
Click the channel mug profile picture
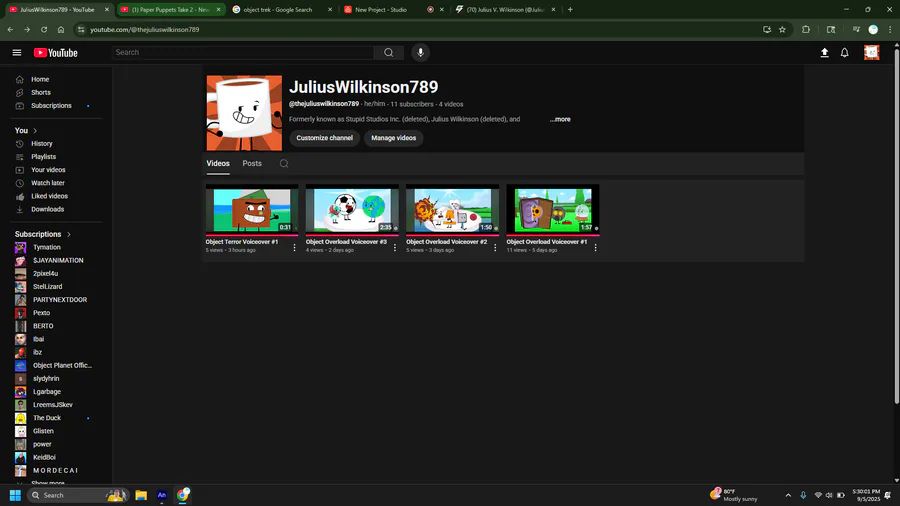tap(245, 113)
